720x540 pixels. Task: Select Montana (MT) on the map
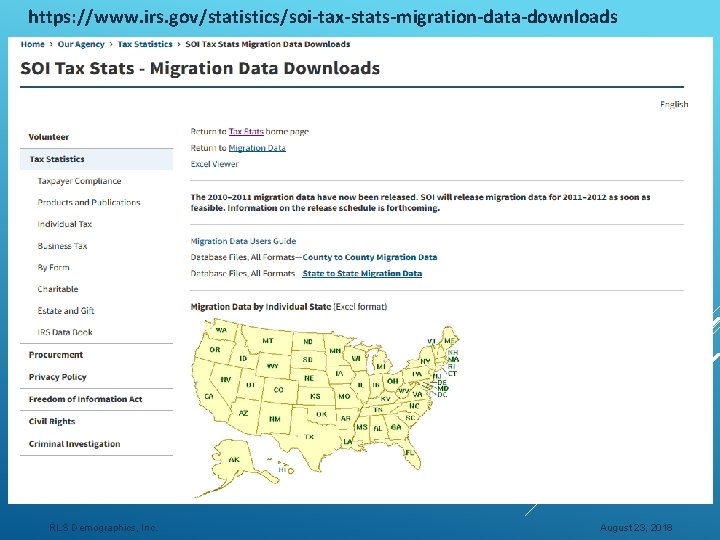[x=268, y=341]
